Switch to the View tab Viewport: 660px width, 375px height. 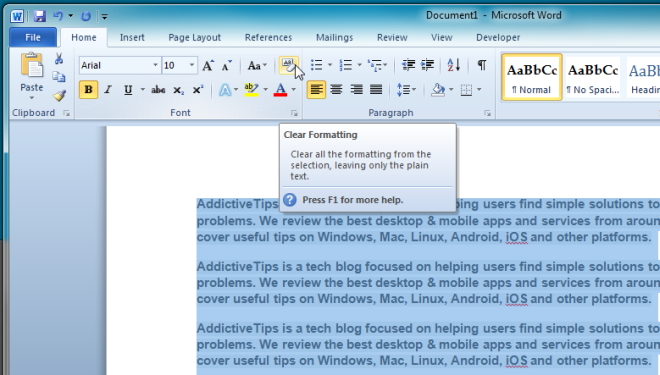442,37
